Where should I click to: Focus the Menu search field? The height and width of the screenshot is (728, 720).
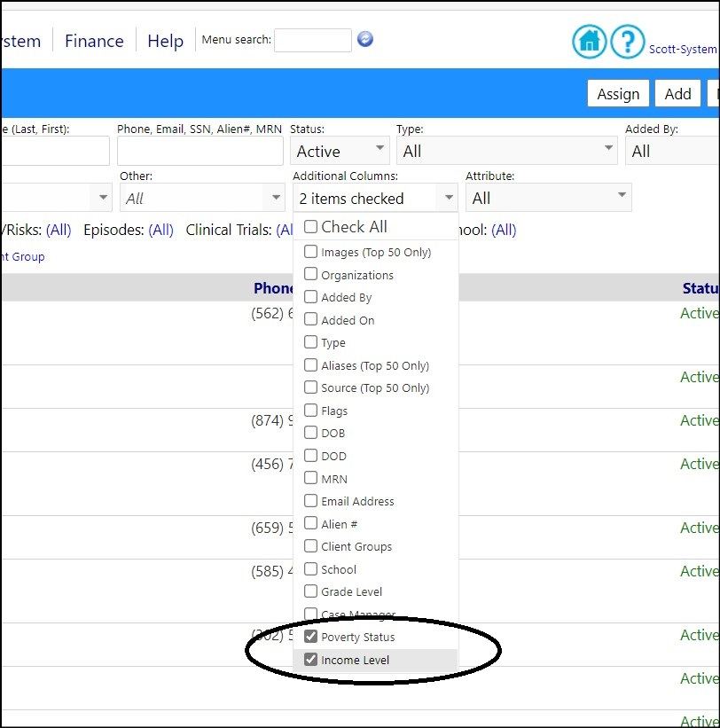point(313,40)
